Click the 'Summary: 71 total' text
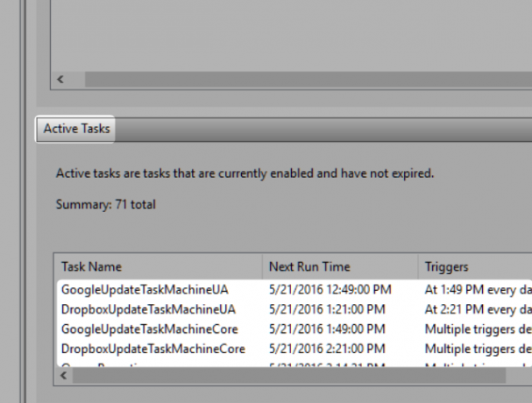This screenshot has width=532, height=403. pos(105,204)
